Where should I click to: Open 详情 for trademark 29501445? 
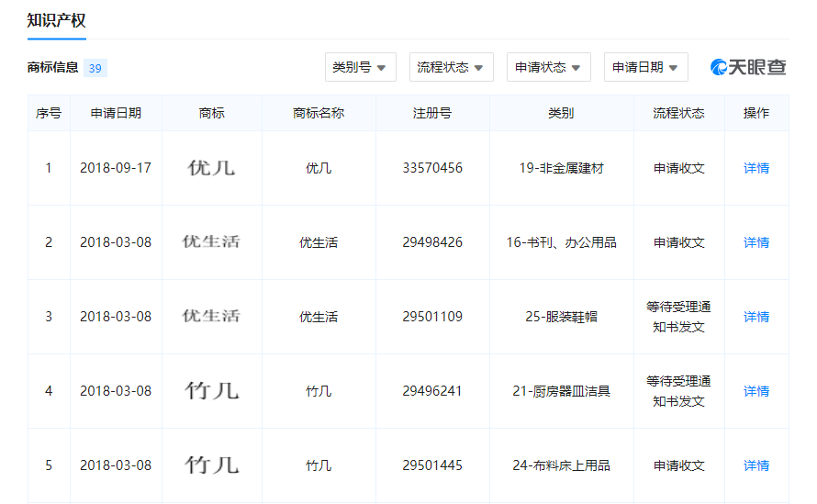pyautogui.click(x=756, y=465)
